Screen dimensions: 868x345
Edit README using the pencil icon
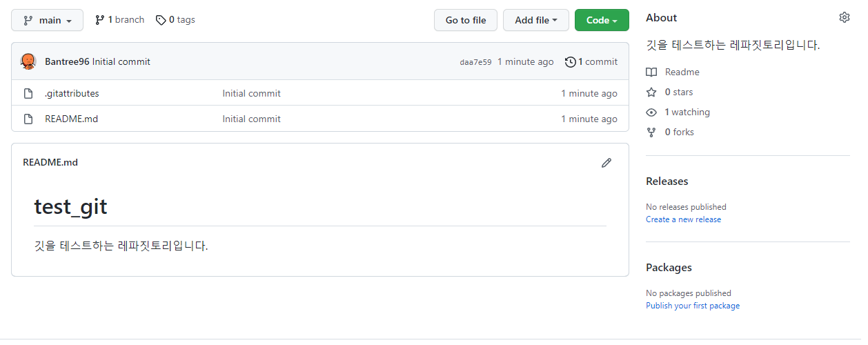[x=606, y=163]
